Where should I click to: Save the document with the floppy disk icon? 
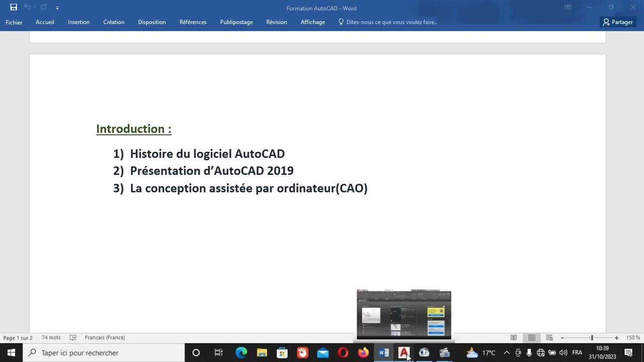click(x=14, y=8)
